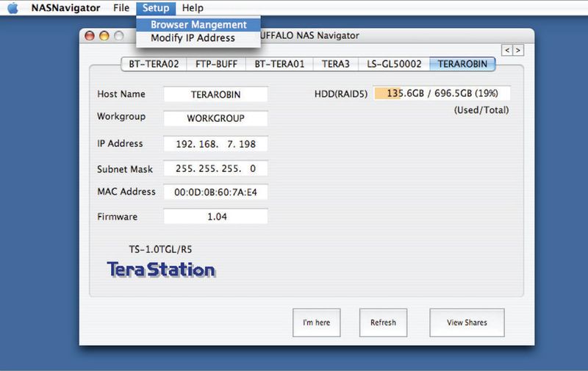The width and height of the screenshot is (588, 371).
Task: Click the IP Address field 192.168.7.198
Action: pos(215,144)
